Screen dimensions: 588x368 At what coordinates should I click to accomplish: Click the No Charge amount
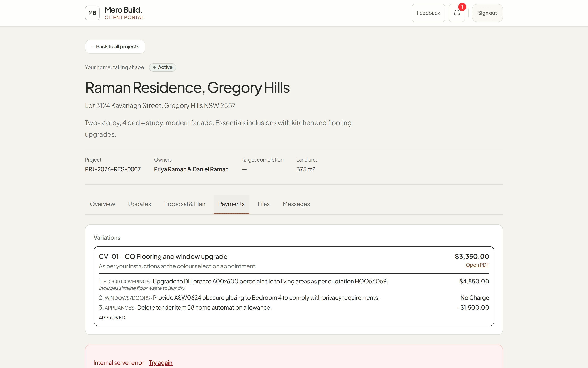(x=474, y=298)
